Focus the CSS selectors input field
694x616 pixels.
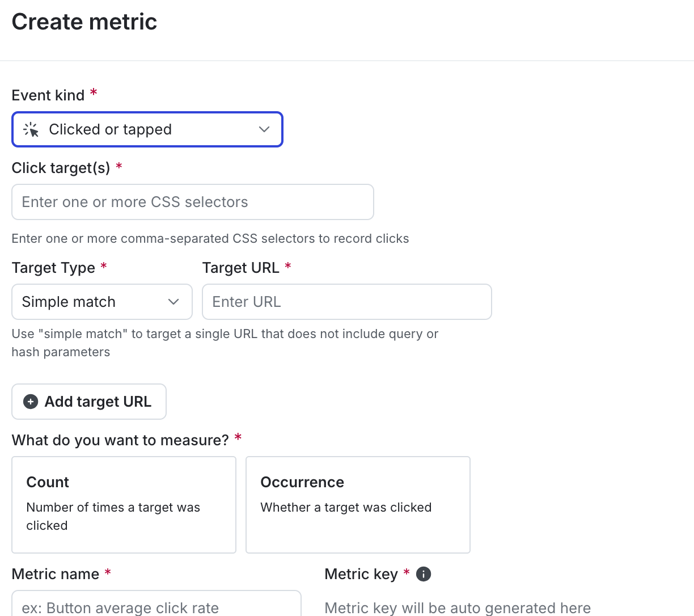(192, 202)
